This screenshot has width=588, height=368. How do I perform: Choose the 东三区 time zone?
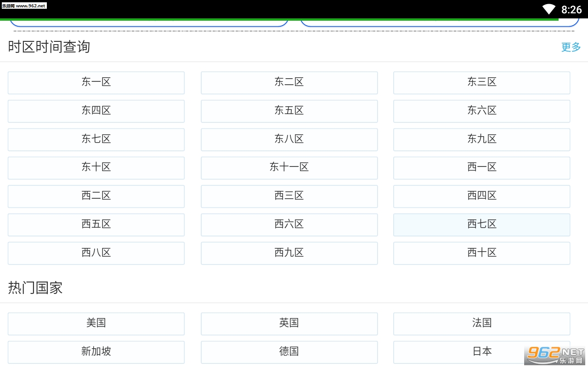point(481,82)
